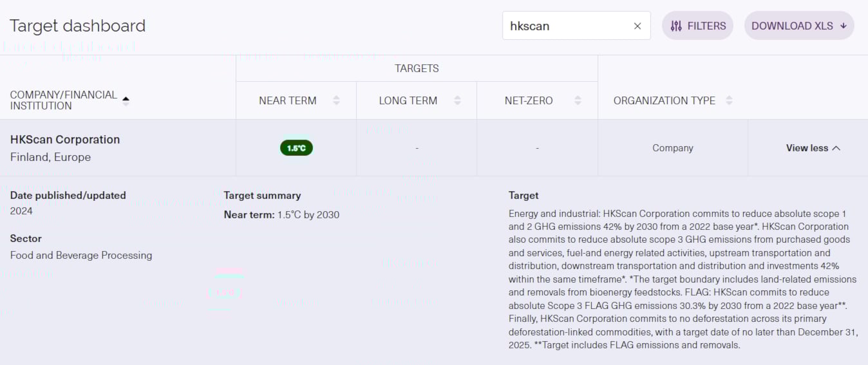868x365 pixels.
Task: Click the TARGETS group header
Action: 417,68
